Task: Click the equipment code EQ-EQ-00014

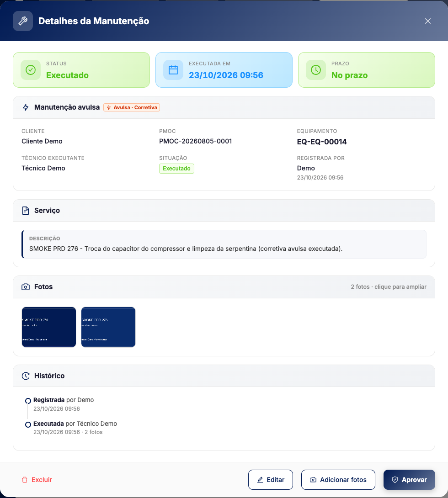Action: pyautogui.click(x=322, y=142)
